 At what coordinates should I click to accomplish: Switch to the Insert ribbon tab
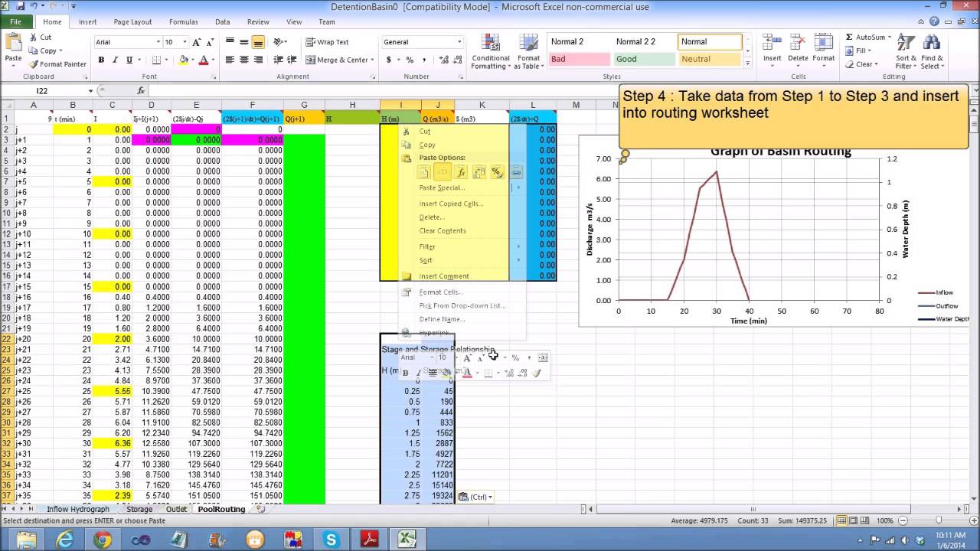point(87,22)
